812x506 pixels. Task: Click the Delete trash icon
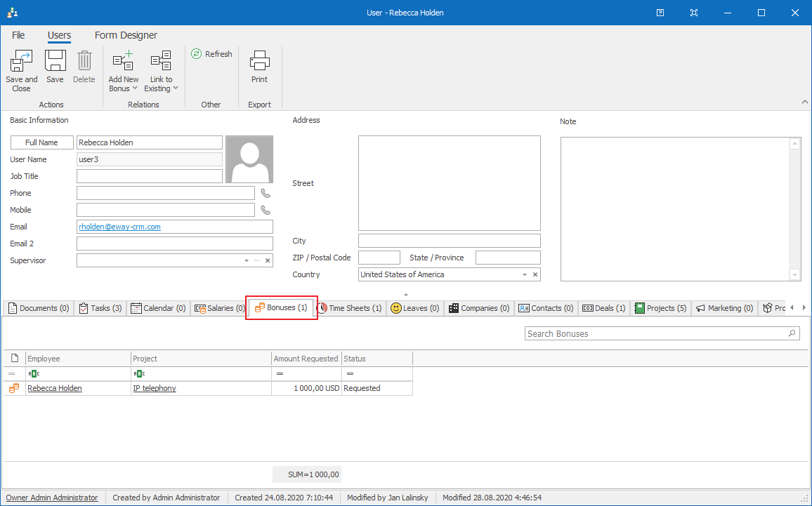coord(84,60)
